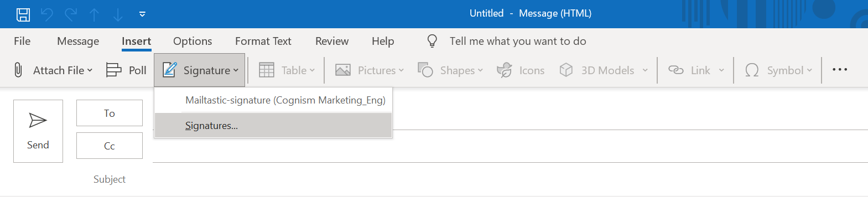868x222 pixels.
Task: Click the Attach File paperclip icon
Action: (18, 70)
